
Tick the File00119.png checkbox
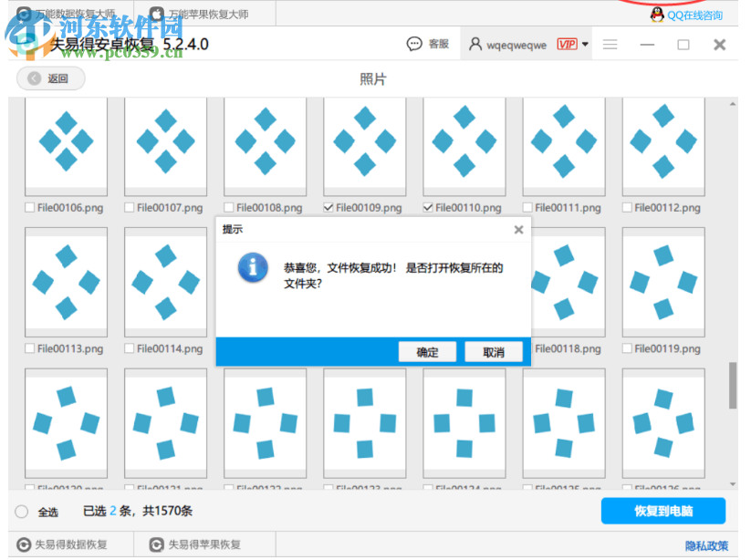point(627,348)
